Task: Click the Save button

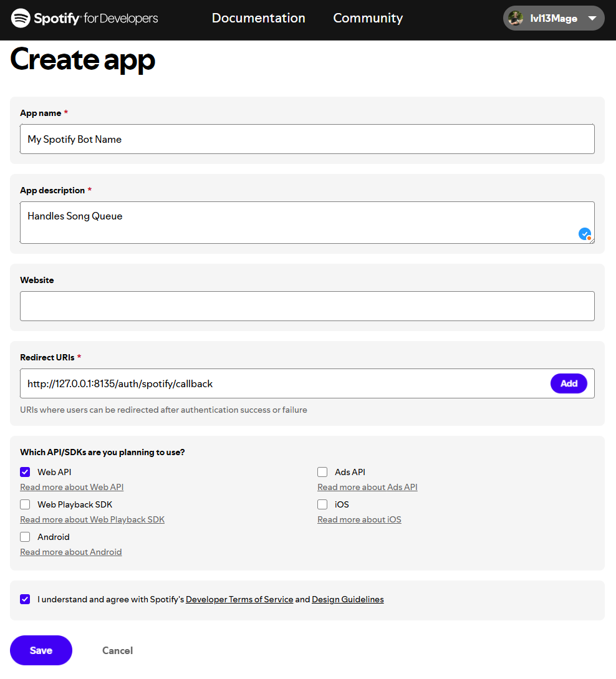Action: coord(41,650)
